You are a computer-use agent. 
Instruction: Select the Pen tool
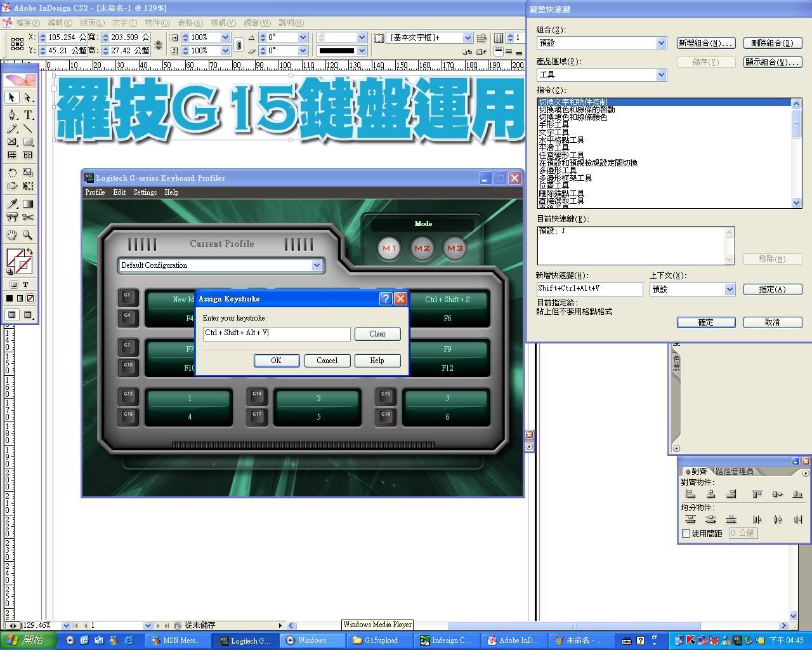pos(11,115)
